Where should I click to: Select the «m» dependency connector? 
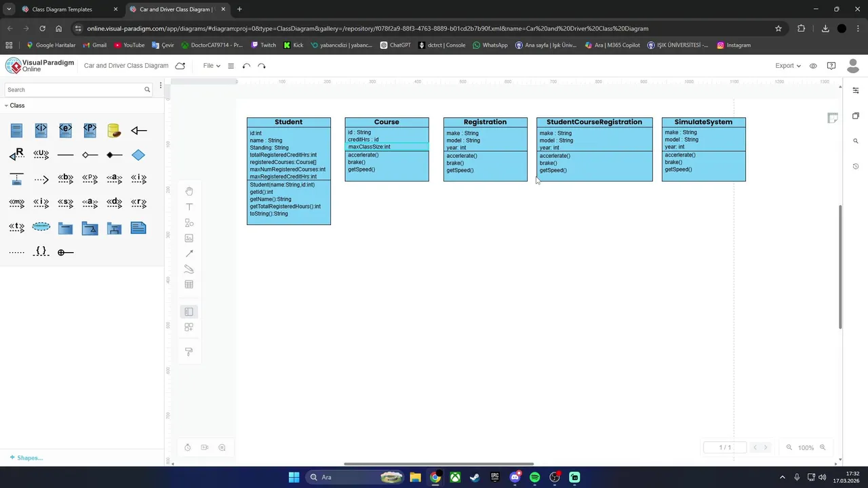click(x=17, y=203)
